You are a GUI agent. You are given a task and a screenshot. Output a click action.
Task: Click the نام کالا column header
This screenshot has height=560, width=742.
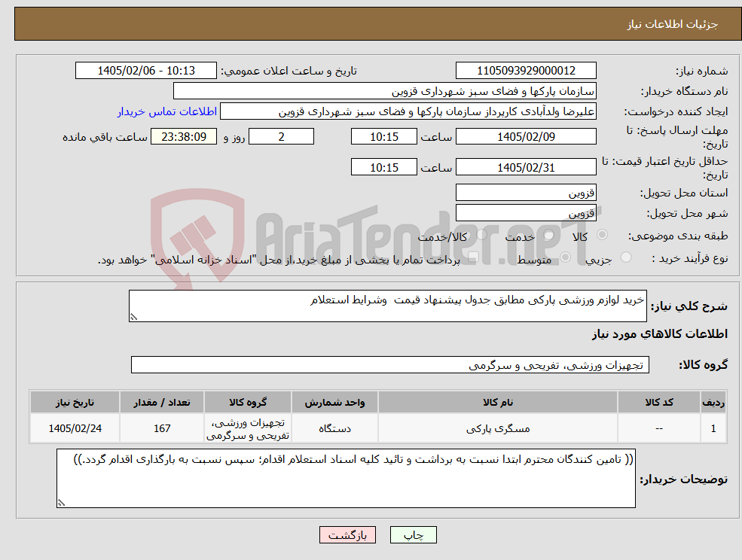tap(498, 403)
